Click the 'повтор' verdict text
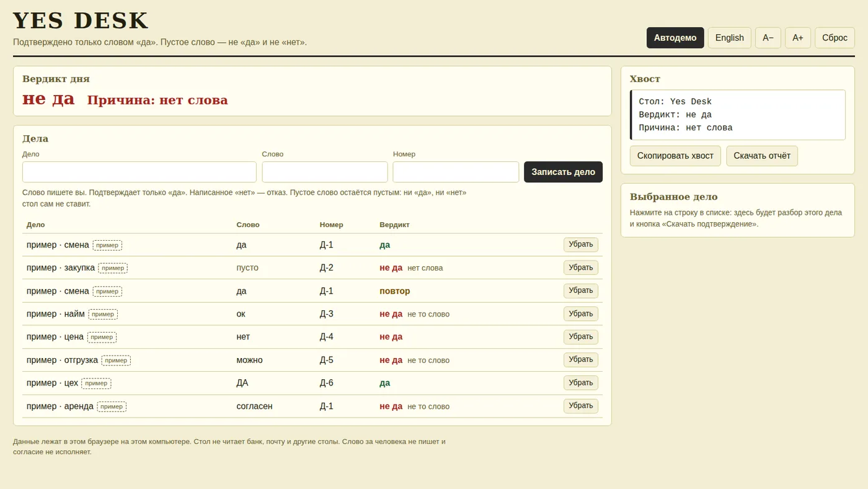Image resolution: width=868 pixels, height=489 pixels. click(x=395, y=291)
